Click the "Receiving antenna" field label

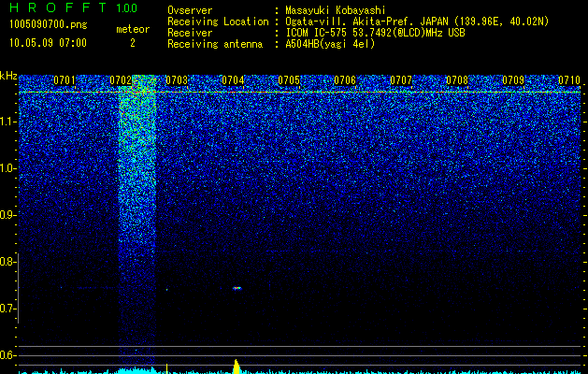(x=215, y=44)
